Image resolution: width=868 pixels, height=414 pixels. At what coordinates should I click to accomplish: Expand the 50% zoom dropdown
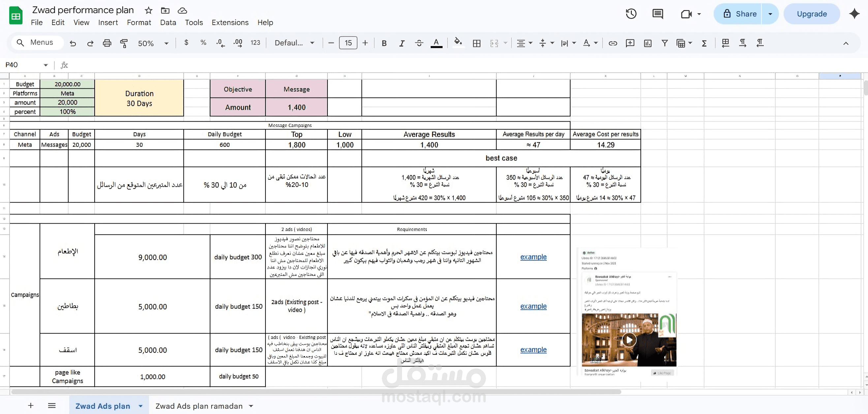(x=166, y=43)
